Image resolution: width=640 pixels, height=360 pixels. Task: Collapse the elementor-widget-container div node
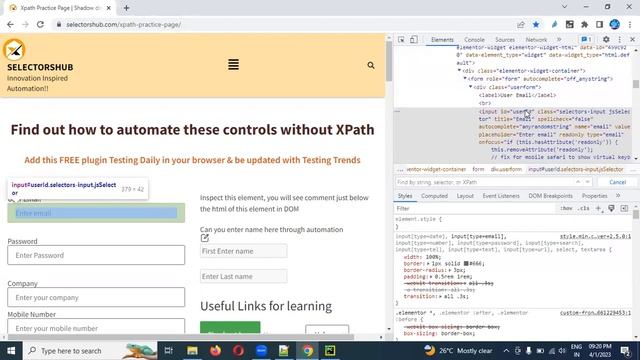click(459, 71)
